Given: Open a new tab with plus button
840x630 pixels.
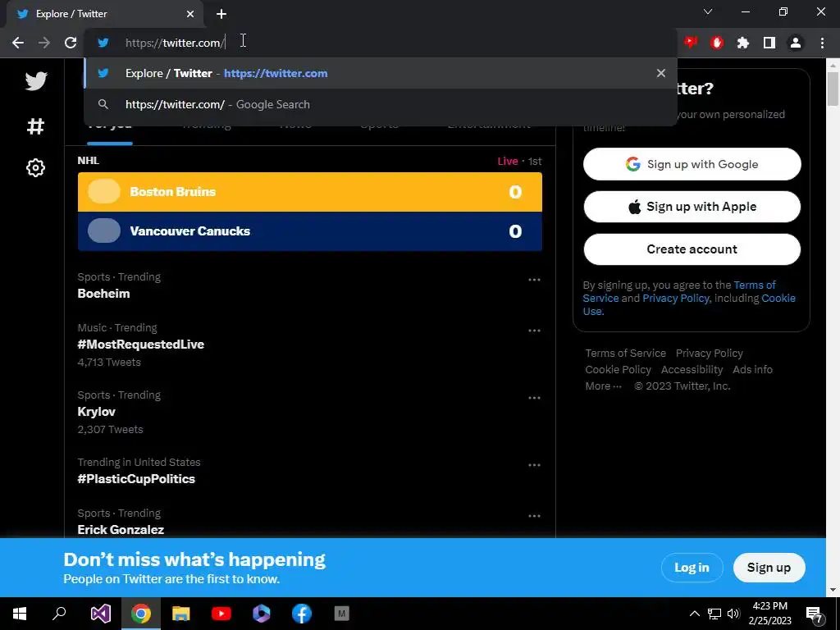Looking at the screenshot, I should (221, 14).
